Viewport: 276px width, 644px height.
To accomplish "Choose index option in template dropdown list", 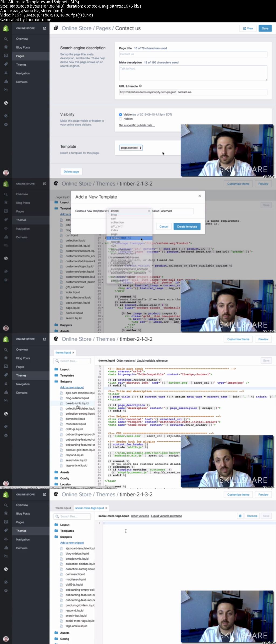I will coord(114,230).
